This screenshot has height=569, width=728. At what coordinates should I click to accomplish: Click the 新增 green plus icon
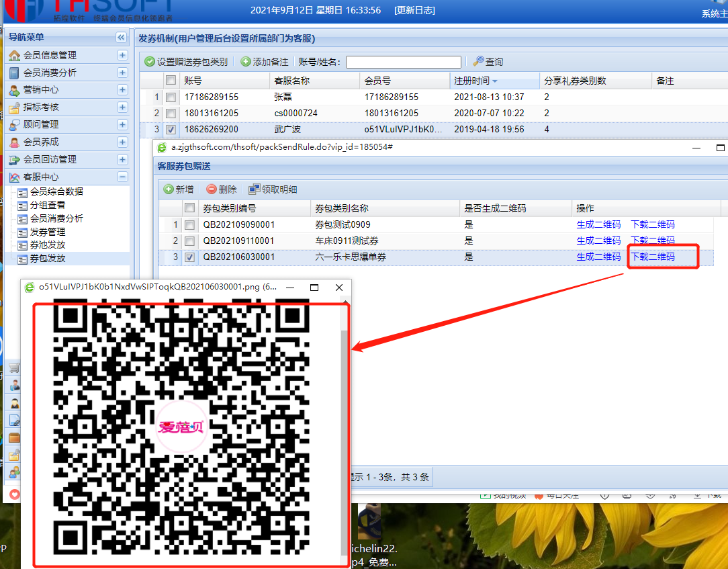169,189
